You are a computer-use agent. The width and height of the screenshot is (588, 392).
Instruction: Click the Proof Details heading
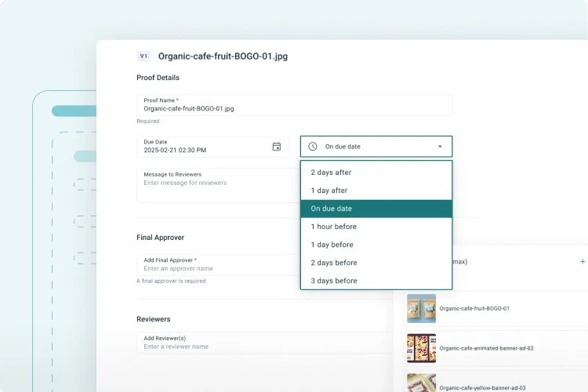[x=158, y=78]
